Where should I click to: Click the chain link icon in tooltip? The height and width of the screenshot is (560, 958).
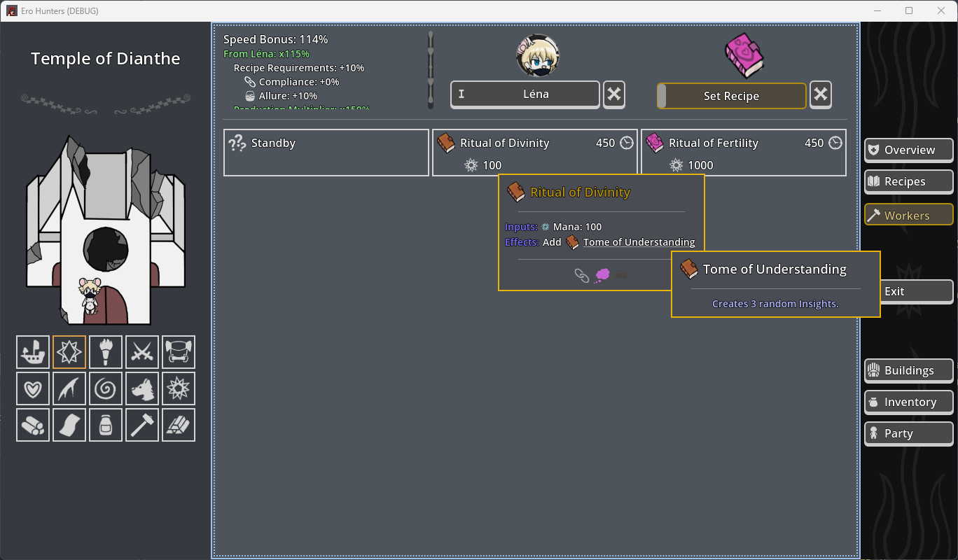[582, 276]
